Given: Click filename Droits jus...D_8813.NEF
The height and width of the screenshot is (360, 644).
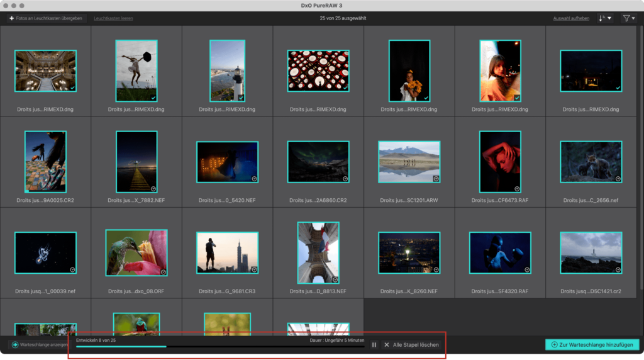Looking at the screenshot, I should click(x=318, y=291).
